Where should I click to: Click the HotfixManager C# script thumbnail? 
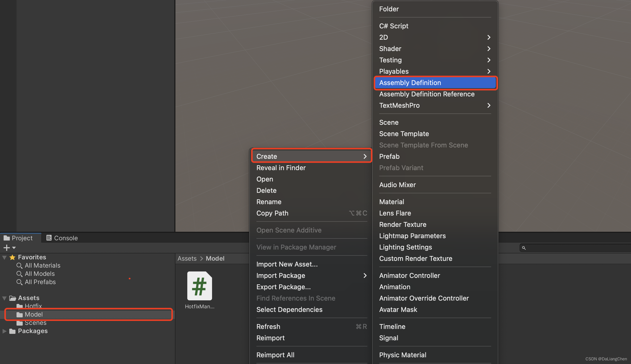(199, 286)
